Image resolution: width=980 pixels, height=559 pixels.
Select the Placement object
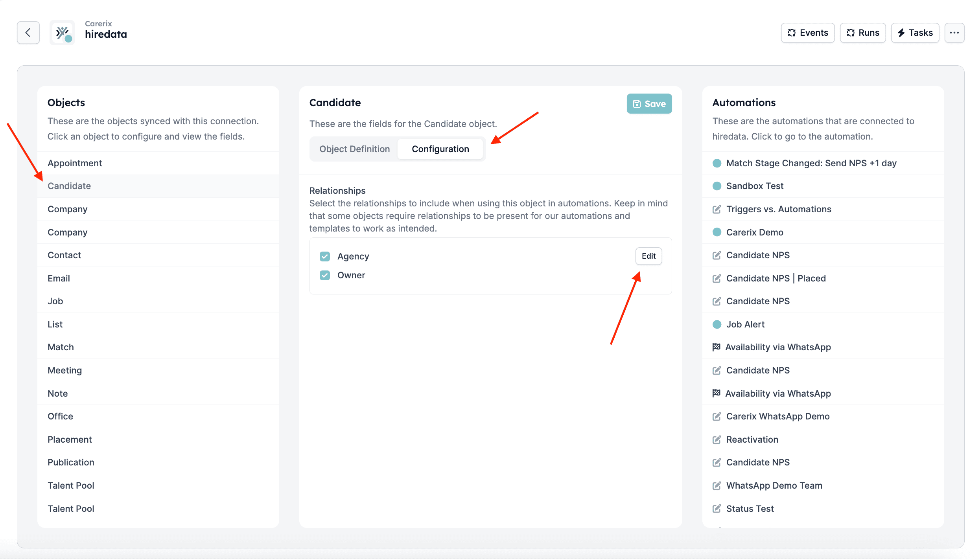coord(158,439)
